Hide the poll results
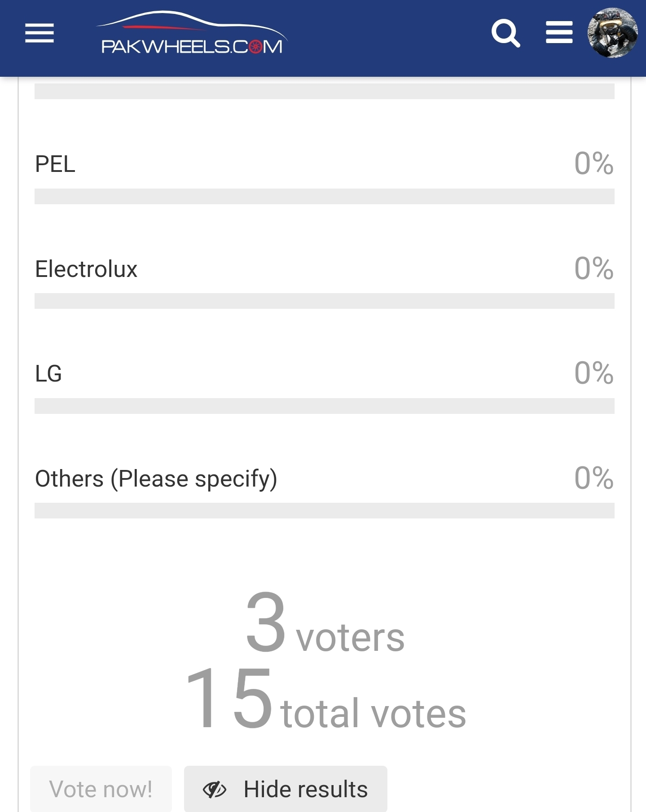This screenshot has width=646, height=812. point(286,789)
